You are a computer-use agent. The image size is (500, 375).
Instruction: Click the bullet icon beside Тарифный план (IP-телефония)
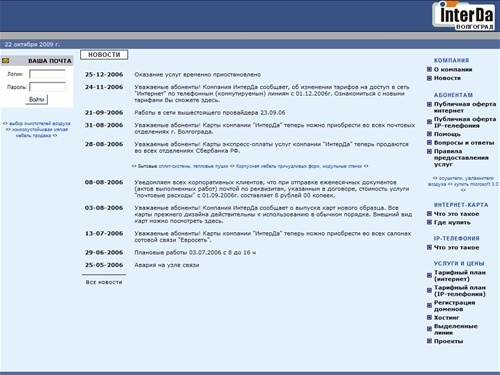(429, 290)
